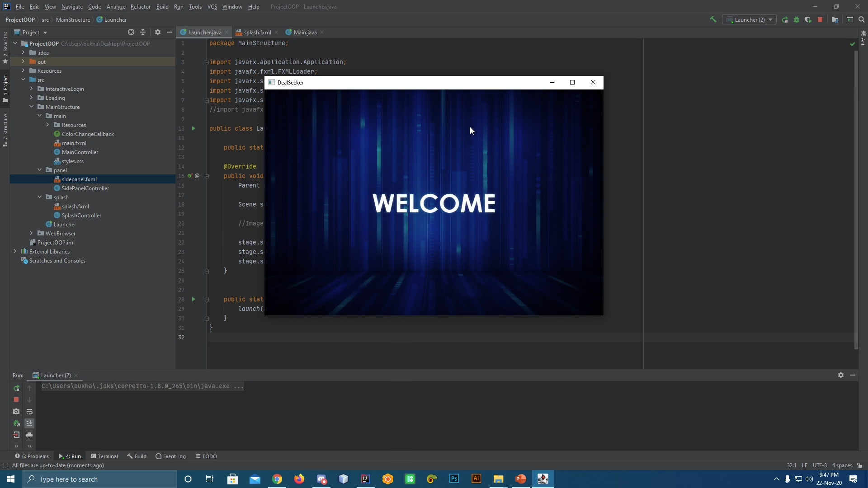
Task: Click the splash.fxml file to open
Action: point(75,206)
